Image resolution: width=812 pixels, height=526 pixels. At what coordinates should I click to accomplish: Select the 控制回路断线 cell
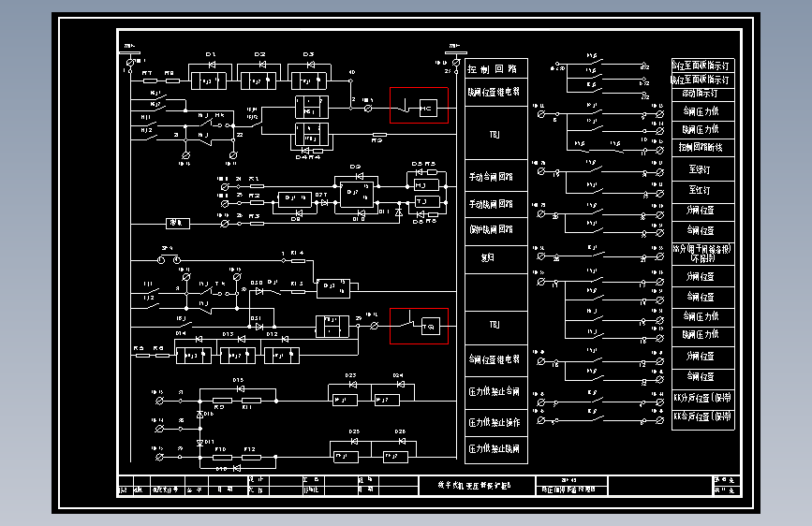(702, 147)
